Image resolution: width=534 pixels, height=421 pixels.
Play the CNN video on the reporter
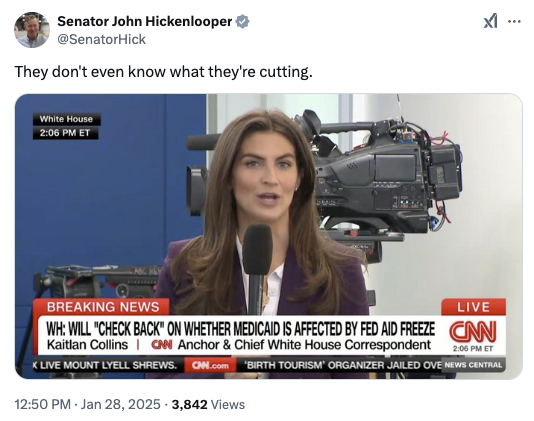[269, 236]
